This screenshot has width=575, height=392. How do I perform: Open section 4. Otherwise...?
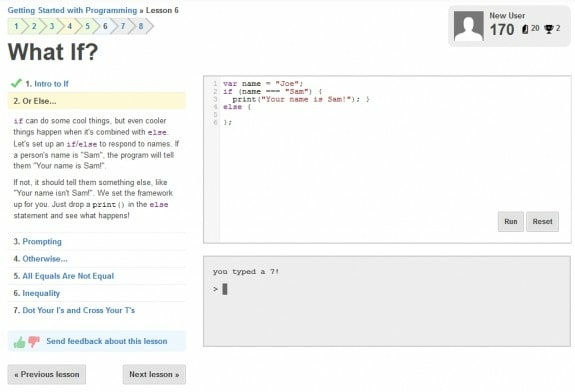pos(45,259)
